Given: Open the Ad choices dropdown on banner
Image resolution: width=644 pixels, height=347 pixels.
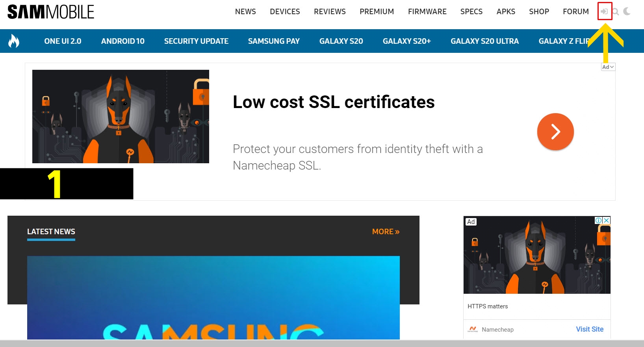Looking at the screenshot, I should pyautogui.click(x=608, y=67).
